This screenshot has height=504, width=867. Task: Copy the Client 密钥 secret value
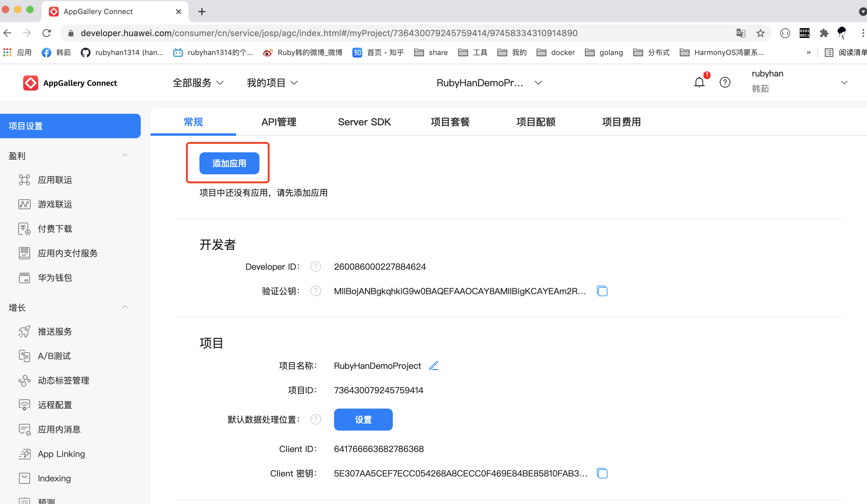(x=602, y=473)
